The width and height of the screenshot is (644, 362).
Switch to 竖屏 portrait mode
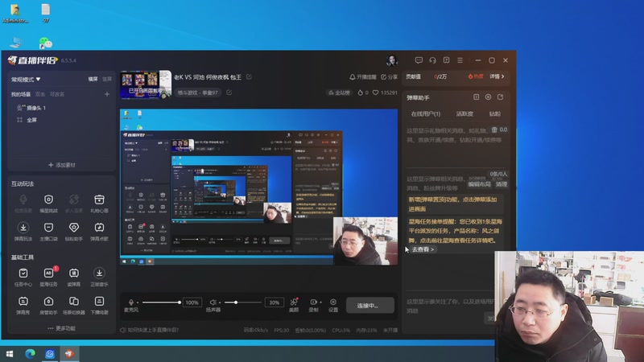point(107,79)
